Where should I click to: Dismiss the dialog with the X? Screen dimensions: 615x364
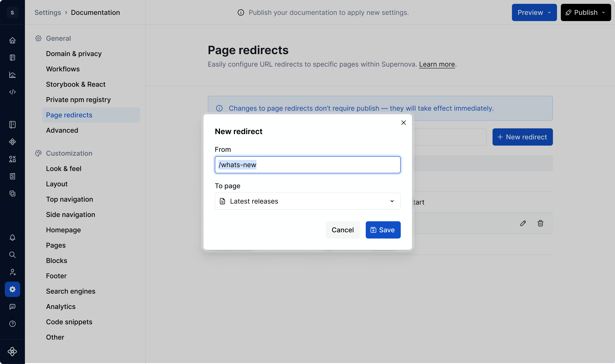click(403, 123)
